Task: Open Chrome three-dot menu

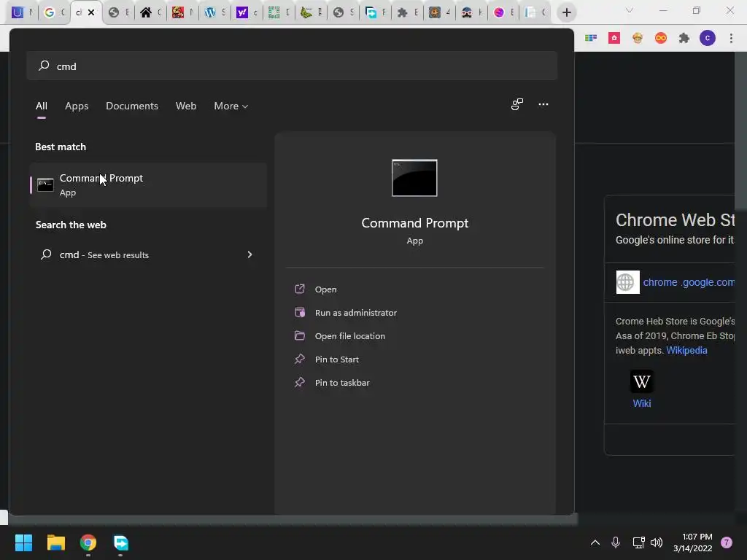Action: (x=731, y=38)
